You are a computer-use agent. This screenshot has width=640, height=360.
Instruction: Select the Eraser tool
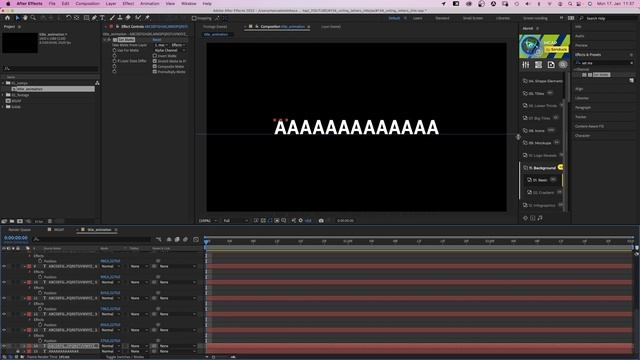click(x=128, y=18)
